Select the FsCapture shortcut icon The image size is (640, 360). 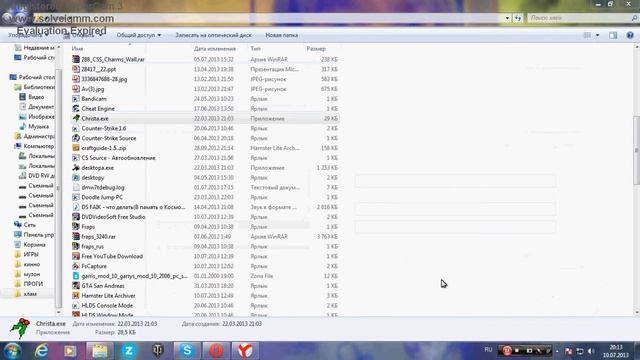click(76, 266)
